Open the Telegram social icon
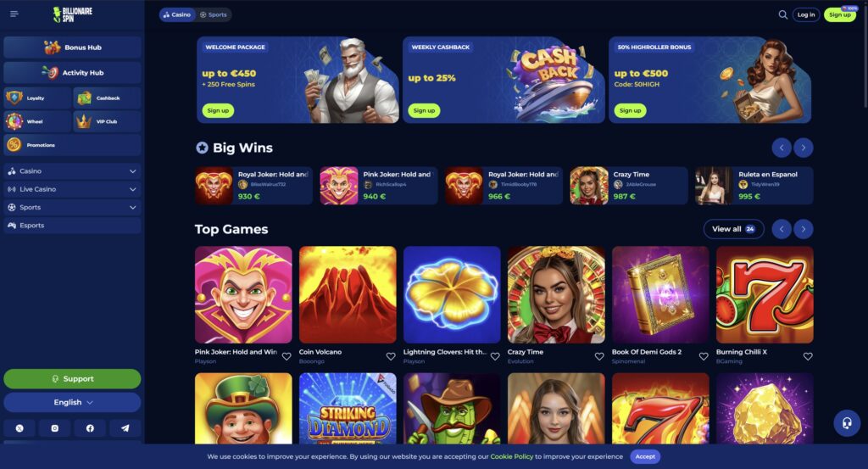 [125, 428]
